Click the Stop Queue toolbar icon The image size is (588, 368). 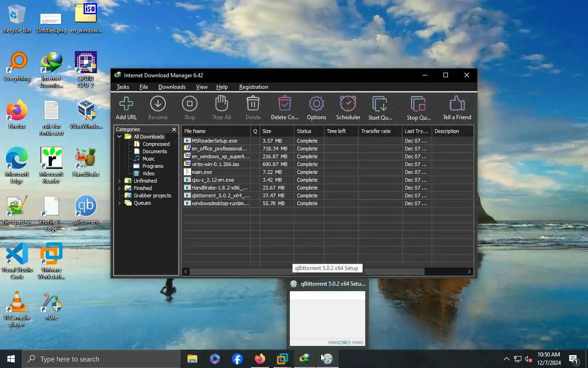pyautogui.click(x=418, y=104)
